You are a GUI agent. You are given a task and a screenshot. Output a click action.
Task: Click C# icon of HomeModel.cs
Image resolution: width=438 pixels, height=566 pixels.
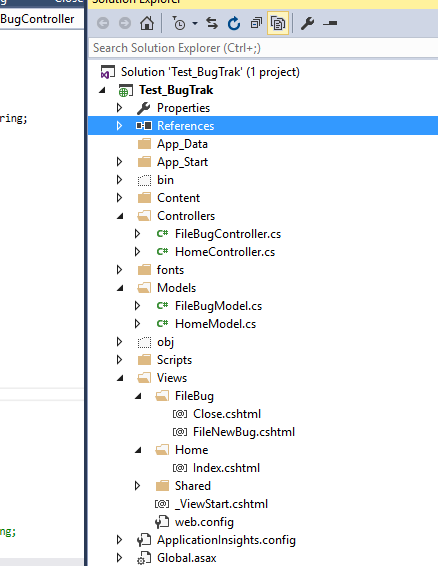click(162, 323)
